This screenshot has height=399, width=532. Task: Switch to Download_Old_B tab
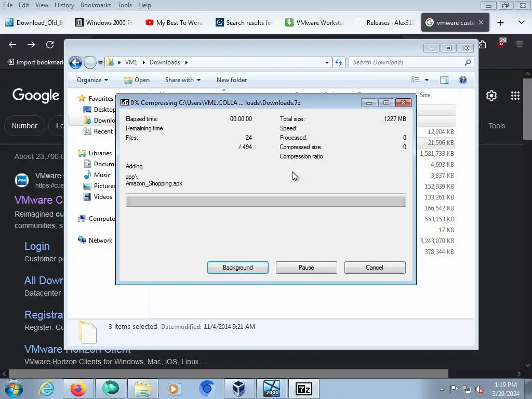[35, 22]
